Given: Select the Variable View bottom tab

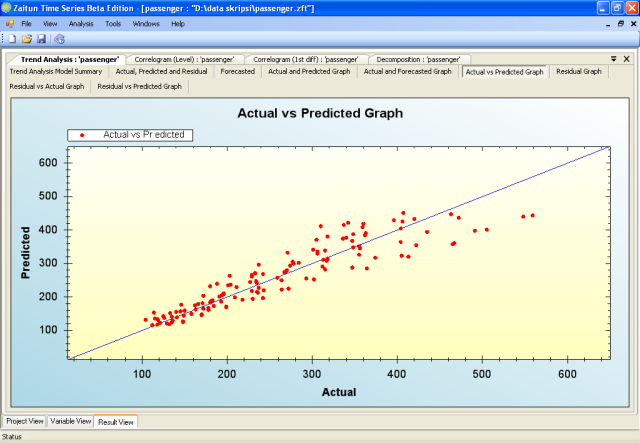Looking at the screenshot, I should point(70,421).
